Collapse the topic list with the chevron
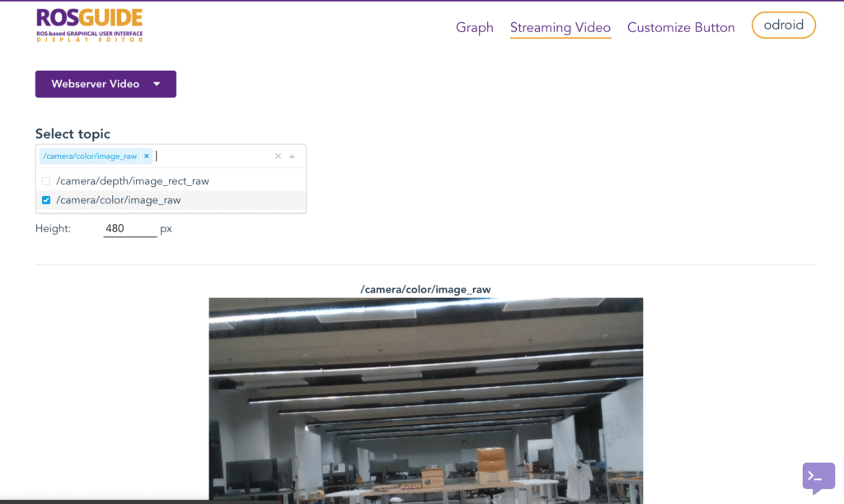This screenshot has width=844, height=504. pos(292,156)
